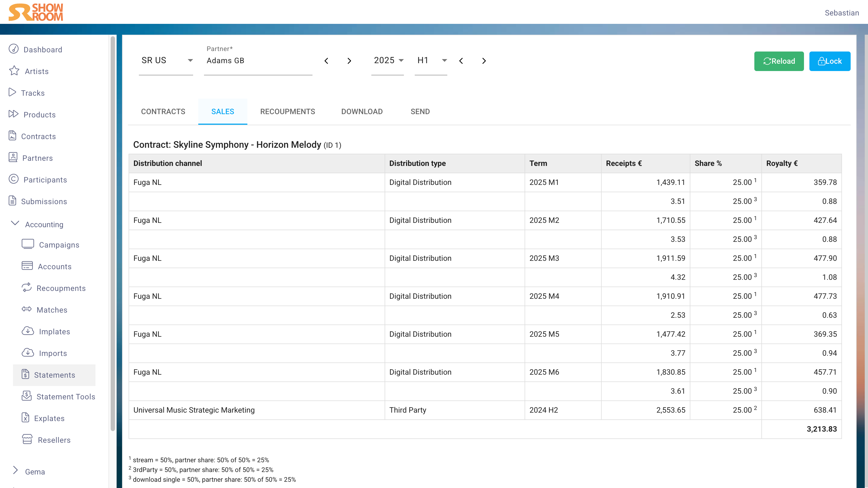Viewport: 868px width, 488px height.
Task: Expand the Gema section
Action: [15, 470]
